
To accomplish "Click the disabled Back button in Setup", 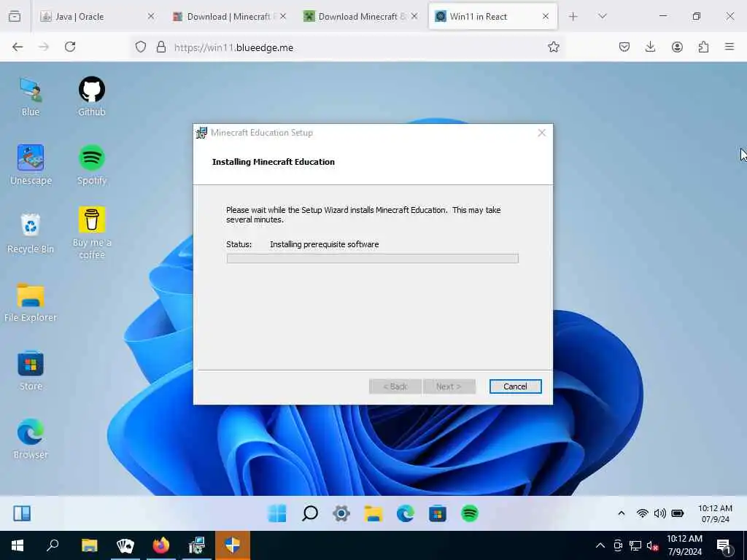I will (395, 386).
